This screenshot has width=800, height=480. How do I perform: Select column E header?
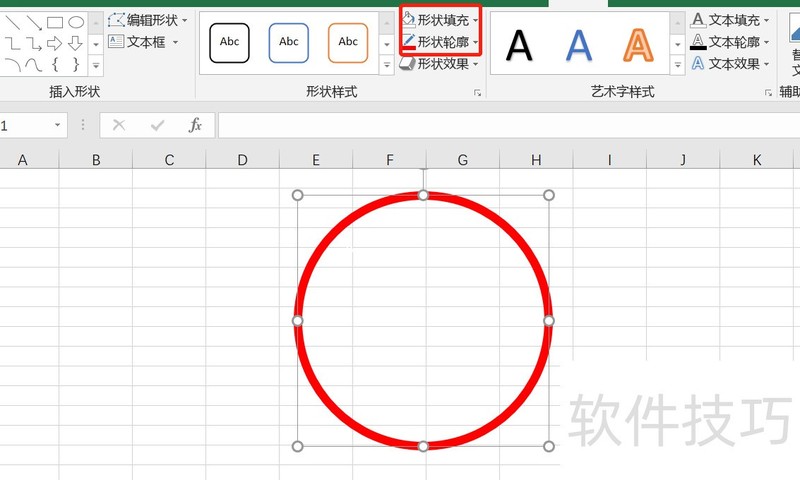coord(316,160)
